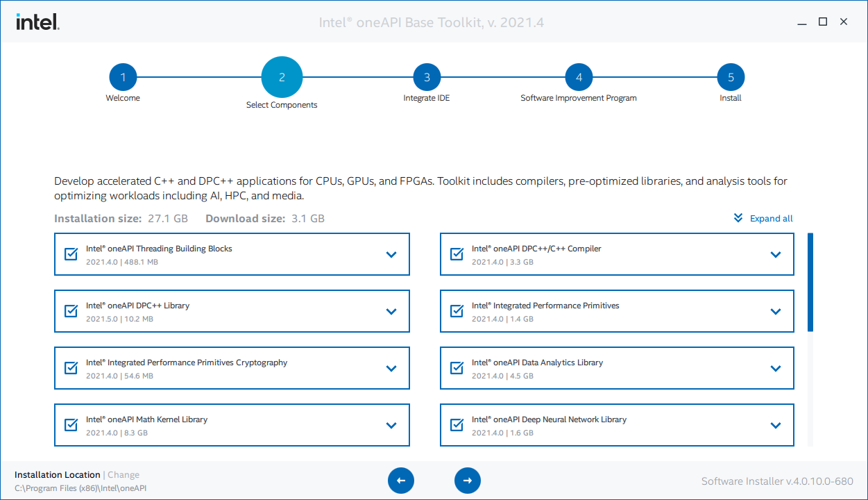Click the Integrate IDE step label
868x500 pixels.
[427, 98]
